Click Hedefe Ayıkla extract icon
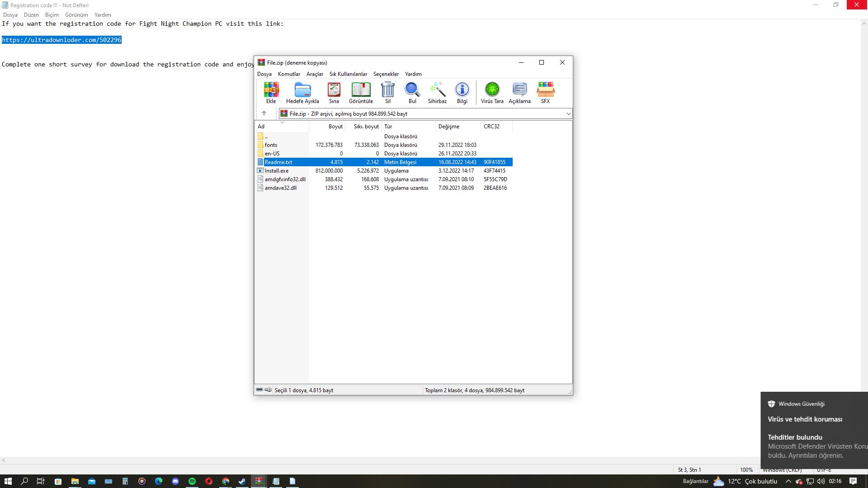 (302, 92)
